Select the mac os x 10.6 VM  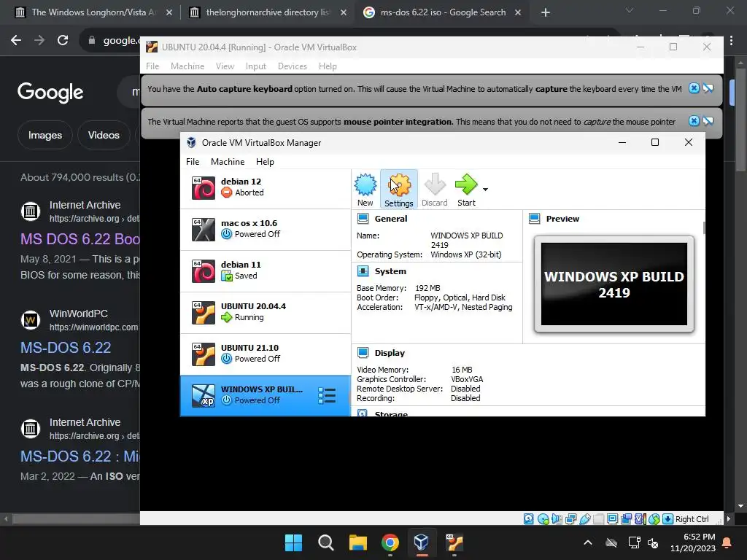[x=266, y=229]
